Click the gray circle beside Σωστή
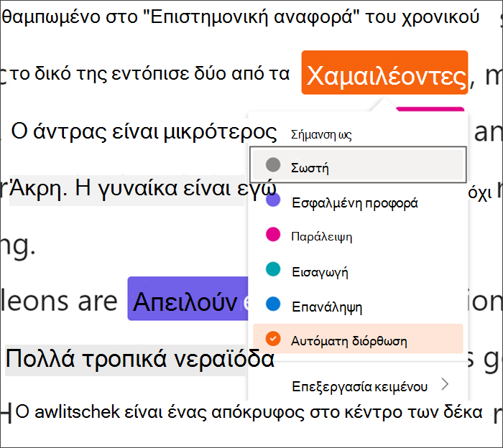 click(x=273, y=164)
